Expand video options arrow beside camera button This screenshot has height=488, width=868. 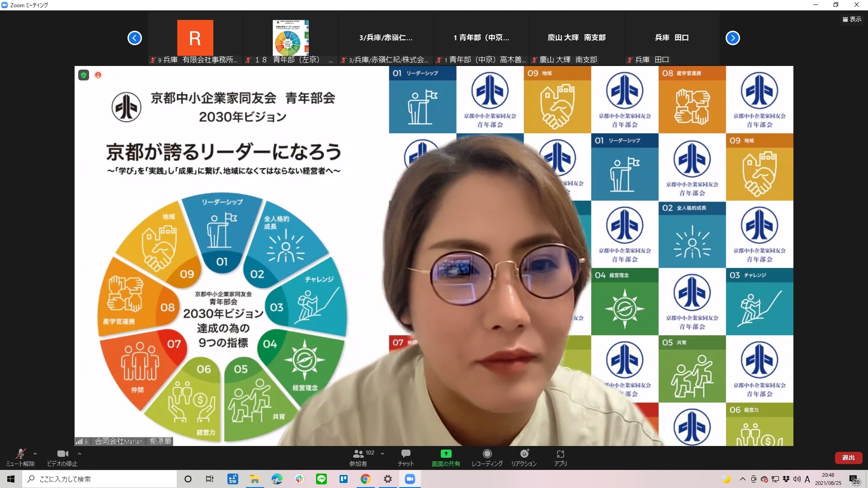pos(80,454)
